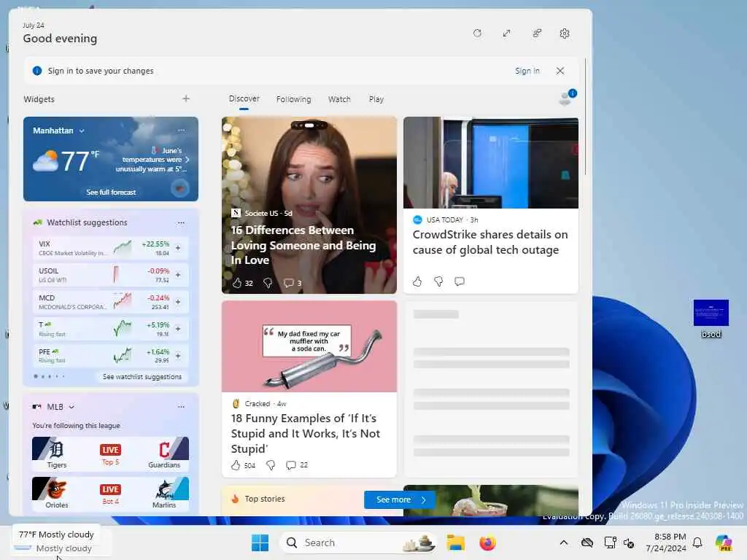Launch Firefox from the taskbar
Screen dimensions: 747x560
487,542
